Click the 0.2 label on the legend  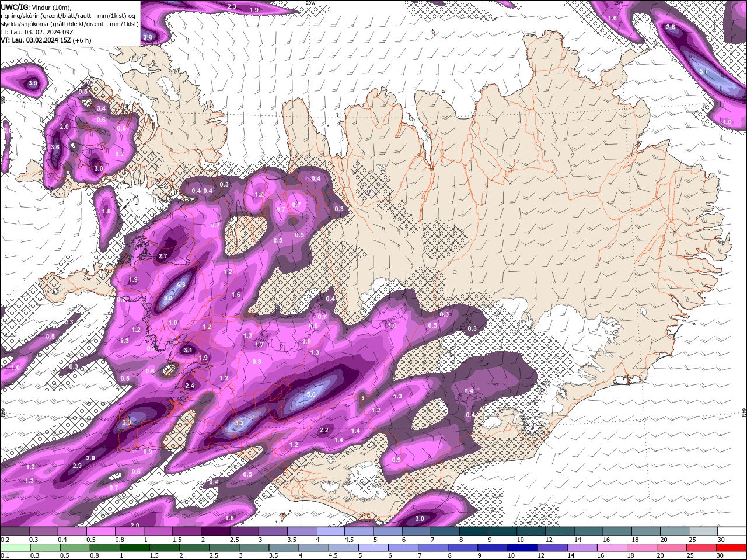point(5,540)
